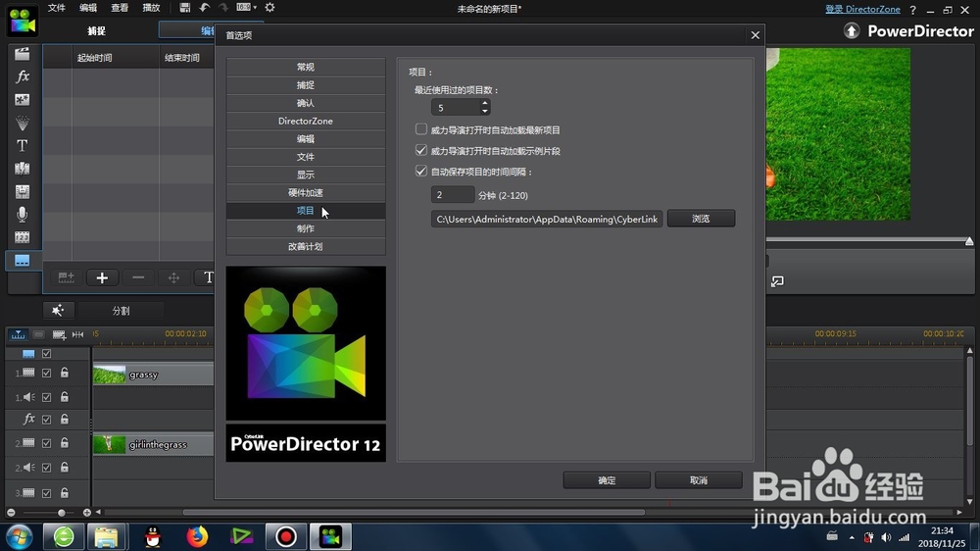Open the Transition Room icon
The width and height of the screenshot is (980, 551).
click(22, 169)
